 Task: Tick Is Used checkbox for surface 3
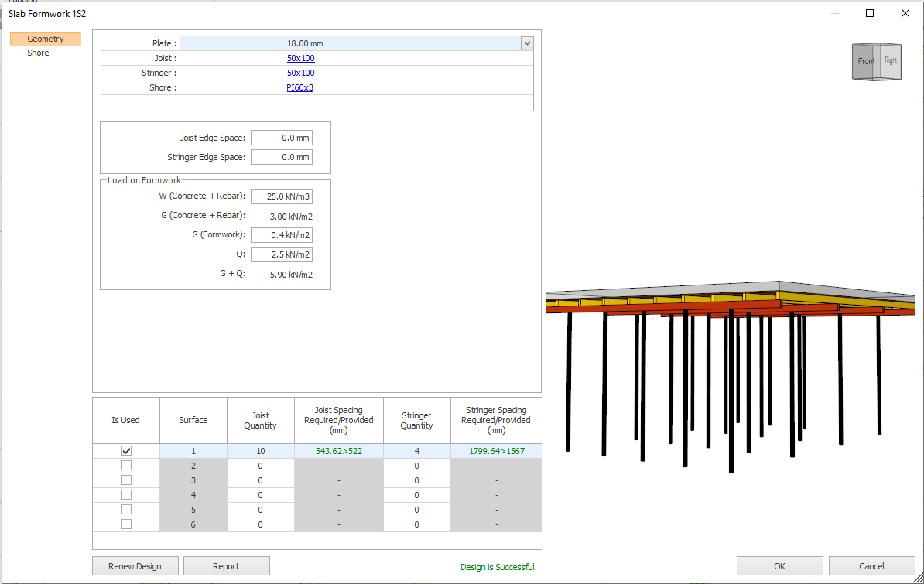pyautogui.click(x=126, y=480)
